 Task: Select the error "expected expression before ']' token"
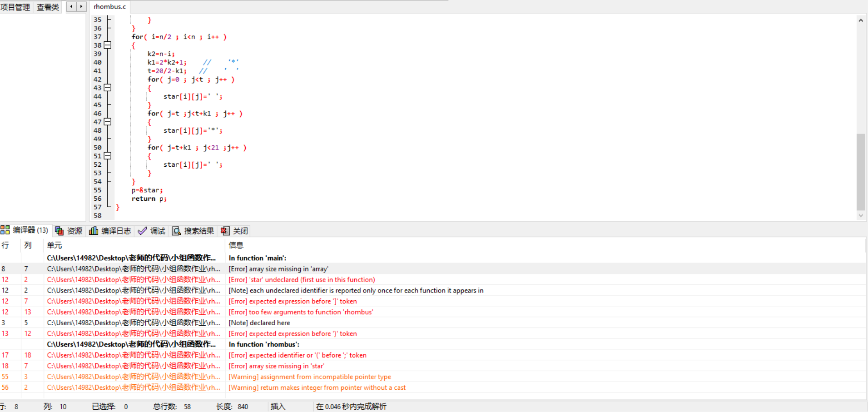(x=432, y=301)
